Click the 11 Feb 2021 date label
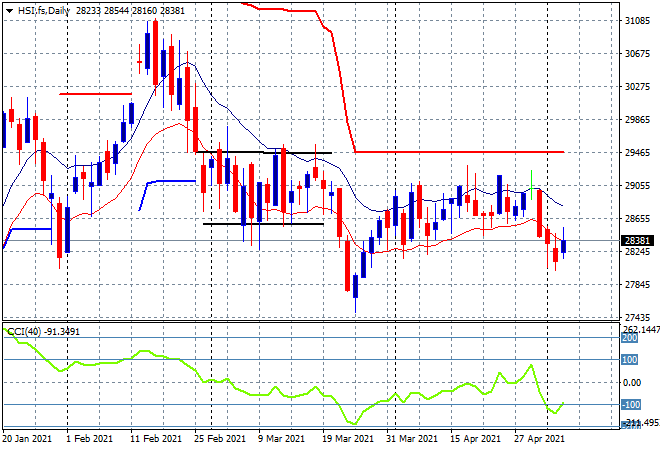 pos(156,439)
